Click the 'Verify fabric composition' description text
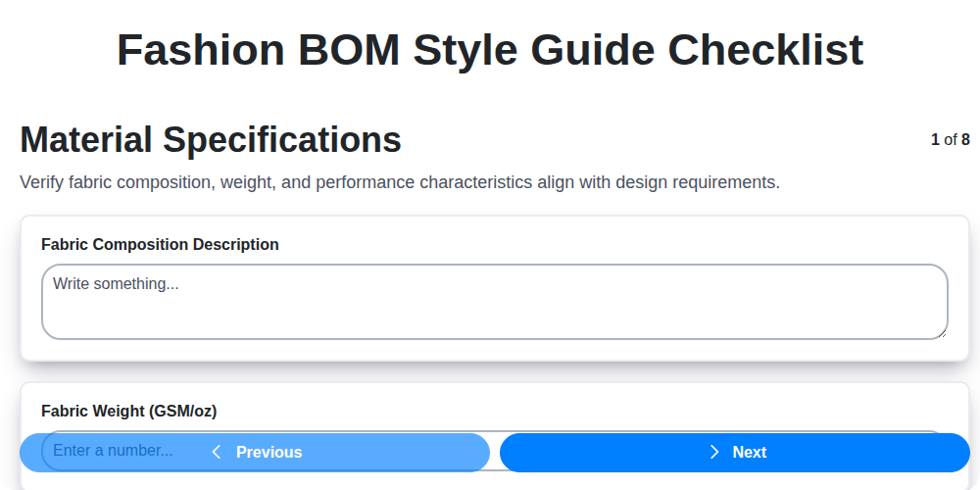This screenshot has width=980, height=490. 399,182
